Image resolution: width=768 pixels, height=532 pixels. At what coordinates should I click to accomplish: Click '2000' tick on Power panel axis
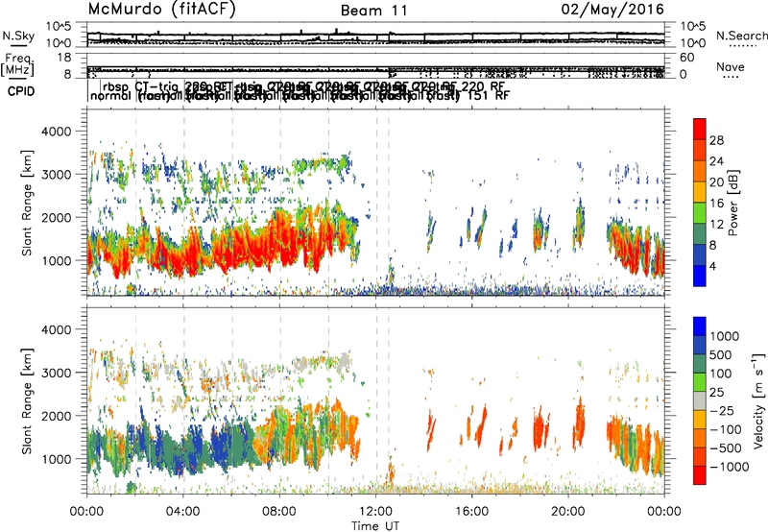click(57, 217)
